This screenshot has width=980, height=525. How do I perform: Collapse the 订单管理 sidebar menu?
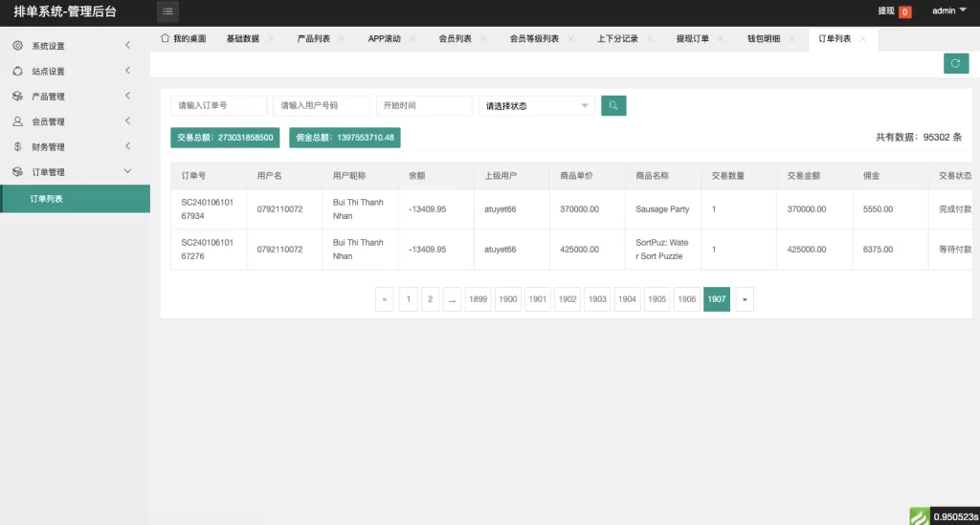pos(75,172)
